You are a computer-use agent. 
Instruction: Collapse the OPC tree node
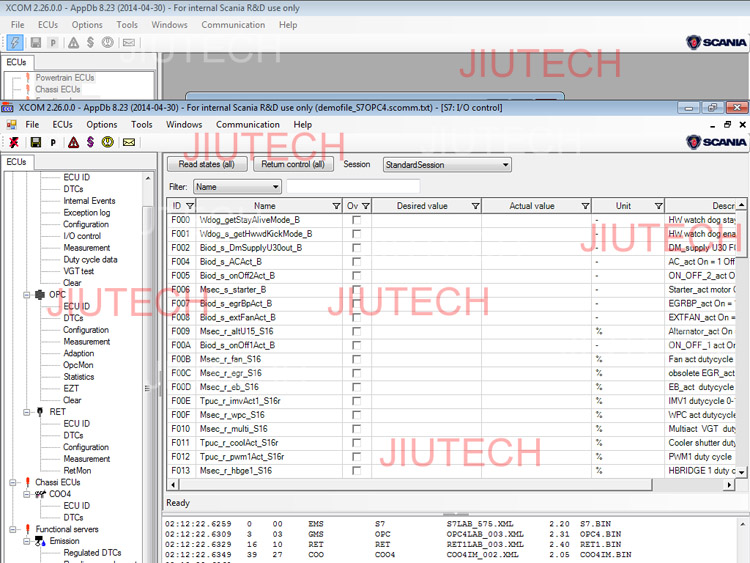[x=27, y=295]
